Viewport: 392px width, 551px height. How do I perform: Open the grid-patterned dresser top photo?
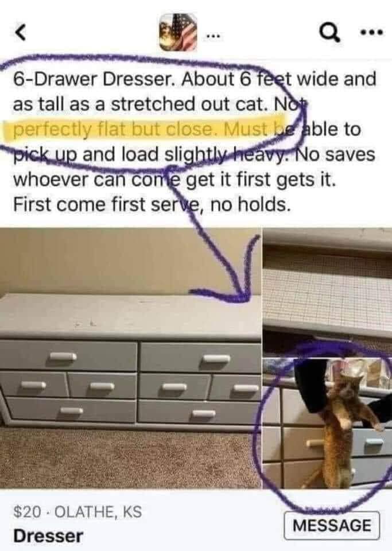[327, 291]
